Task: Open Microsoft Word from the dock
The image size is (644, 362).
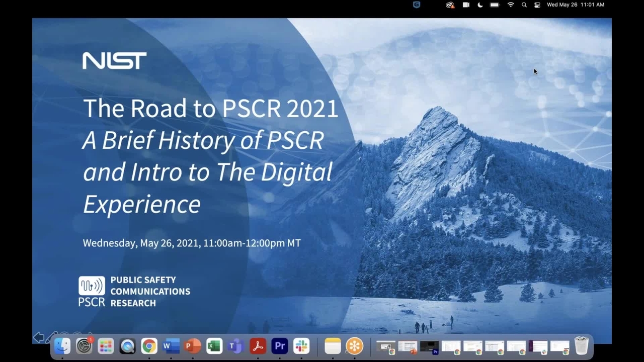Action: 171,346
